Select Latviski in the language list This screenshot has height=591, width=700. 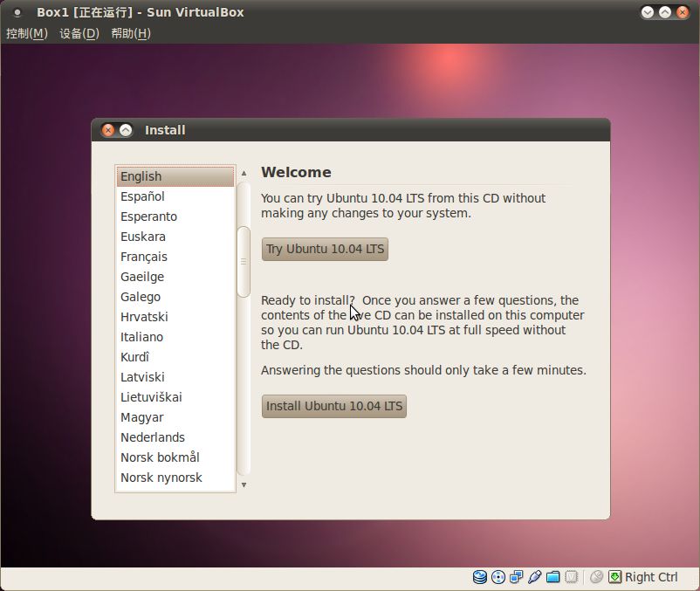click(175, 377)
